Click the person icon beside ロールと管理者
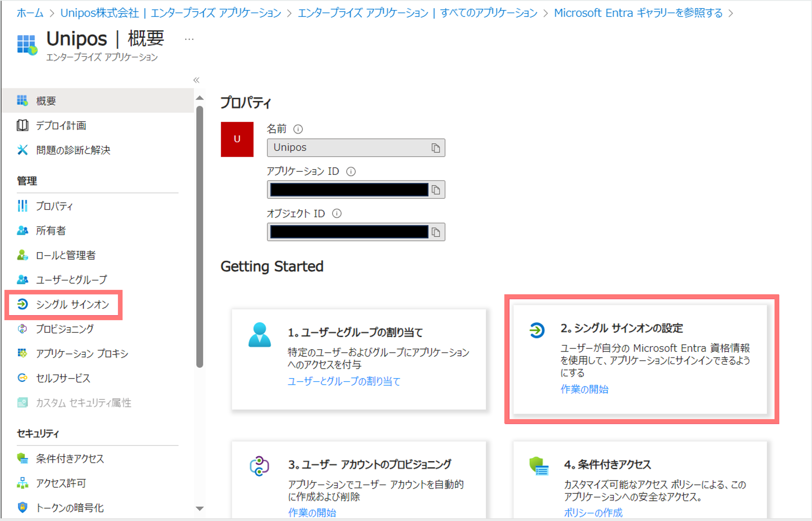Viewport: 812px width, 521px height. click(x=22, y=255)
